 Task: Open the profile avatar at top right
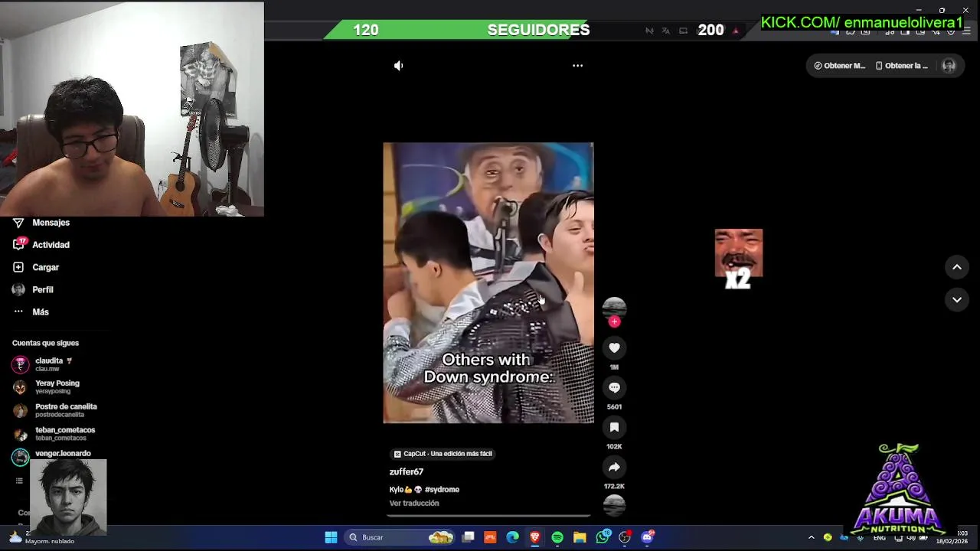point(949,66)
